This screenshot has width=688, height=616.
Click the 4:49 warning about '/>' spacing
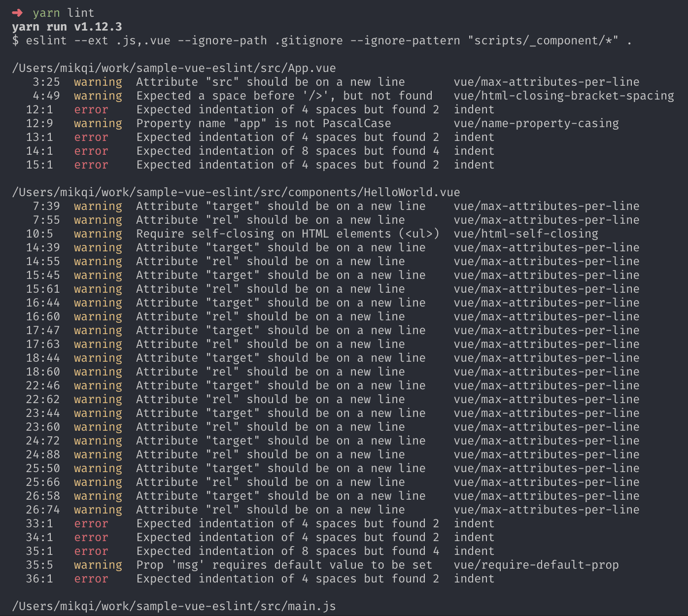click(284, 96)
